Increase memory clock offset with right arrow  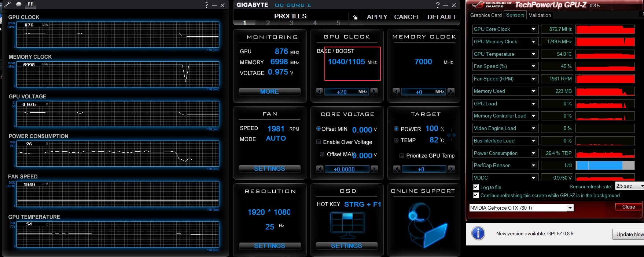[451, 91]
